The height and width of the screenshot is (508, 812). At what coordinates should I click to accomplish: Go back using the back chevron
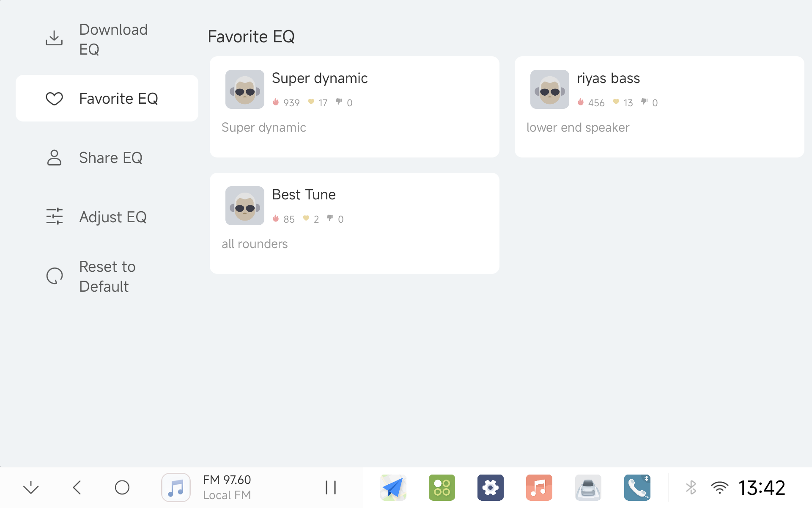[77, 488]
